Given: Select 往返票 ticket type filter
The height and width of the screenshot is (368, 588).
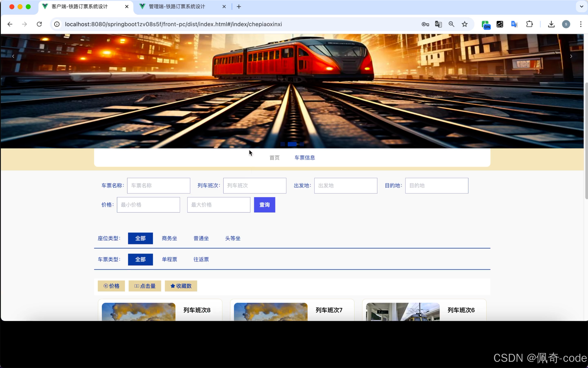Looking at the screenshot, I should tap(201, 259).
